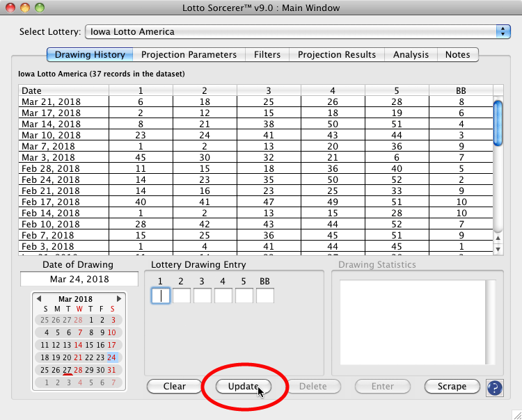Go to previous month in calendar
The width and height of the screenshot is (522, 420).
[38, 298]
